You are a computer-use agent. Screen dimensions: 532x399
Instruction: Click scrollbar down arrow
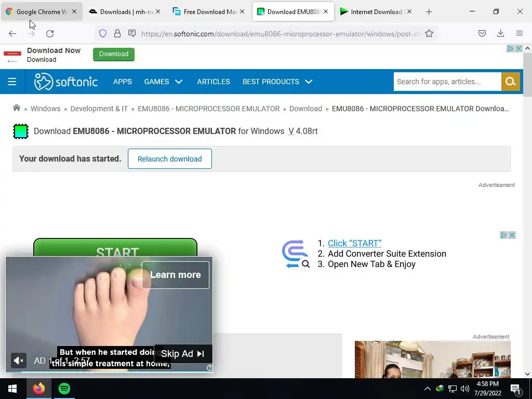click(x=527, y=374)
